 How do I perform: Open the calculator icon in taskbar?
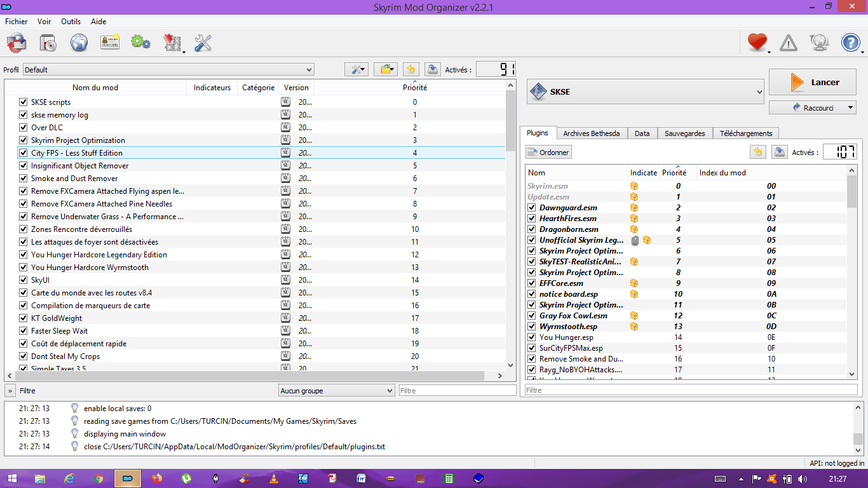click(x=449, y=478)
